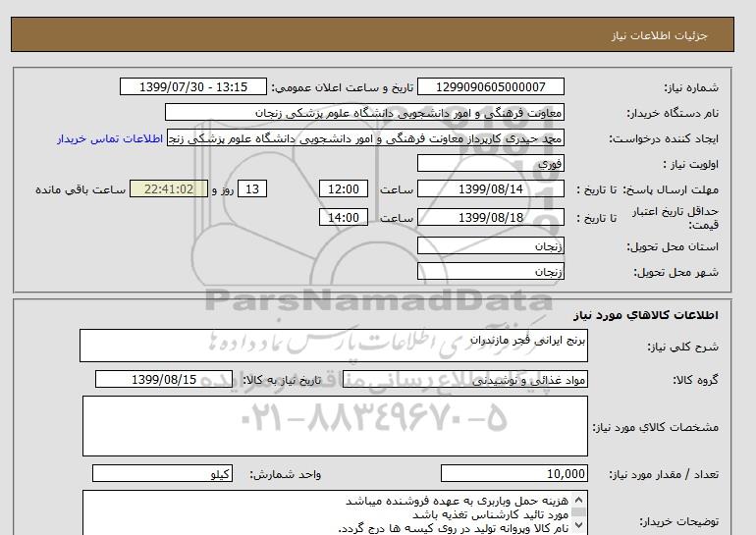This screenshot has width=756, height=535.
Task: Select delivery province field زنجان
Action: 490,245
